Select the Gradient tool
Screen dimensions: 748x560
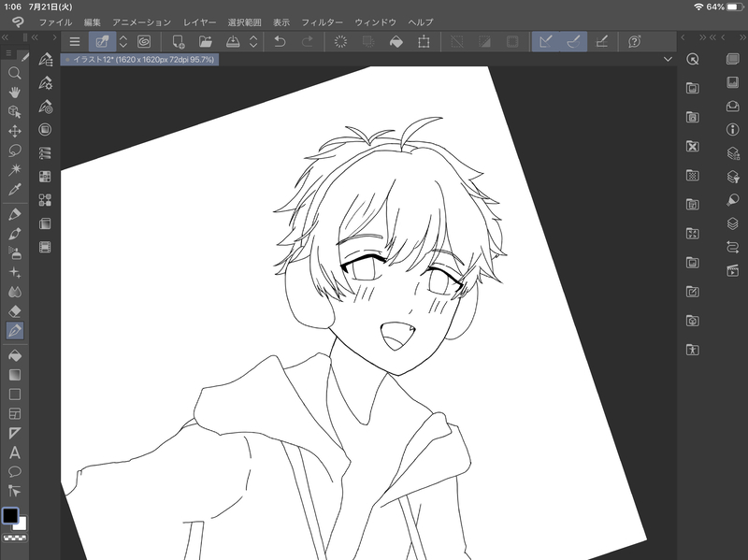tap(14, 375)
